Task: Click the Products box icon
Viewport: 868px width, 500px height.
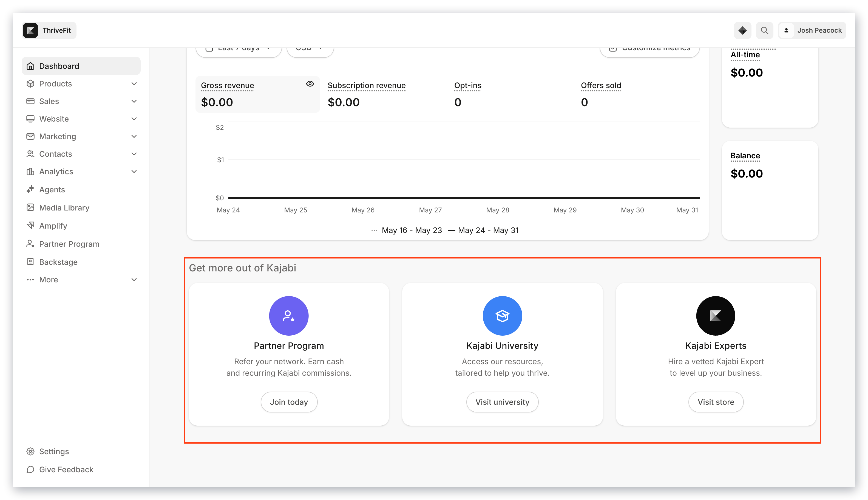Action: pos(30,84)
